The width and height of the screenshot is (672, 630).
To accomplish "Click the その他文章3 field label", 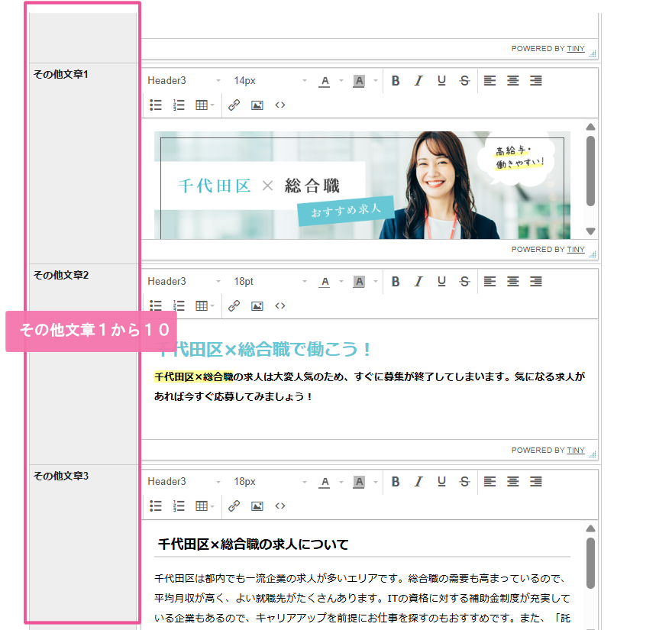I will coord(61,477).
